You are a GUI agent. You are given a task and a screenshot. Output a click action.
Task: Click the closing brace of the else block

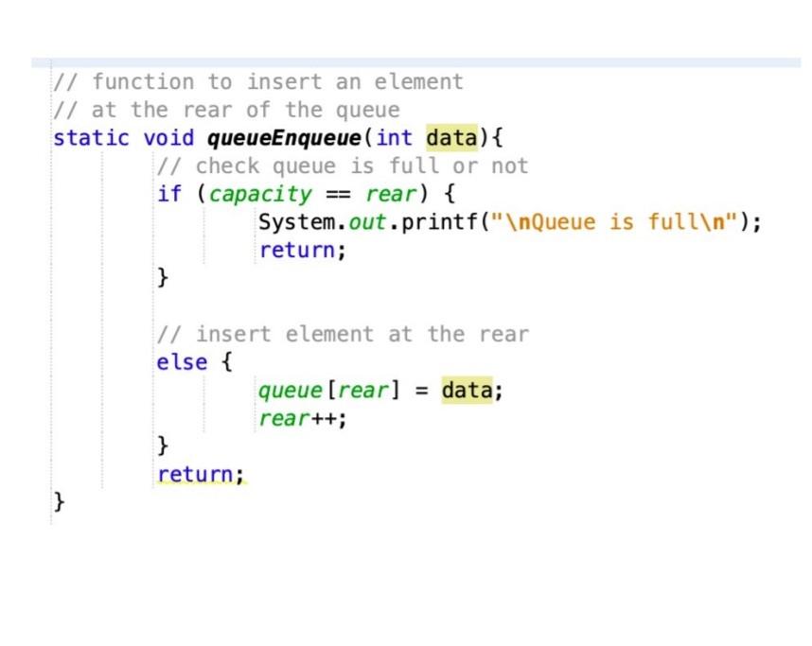pos(164,445)
